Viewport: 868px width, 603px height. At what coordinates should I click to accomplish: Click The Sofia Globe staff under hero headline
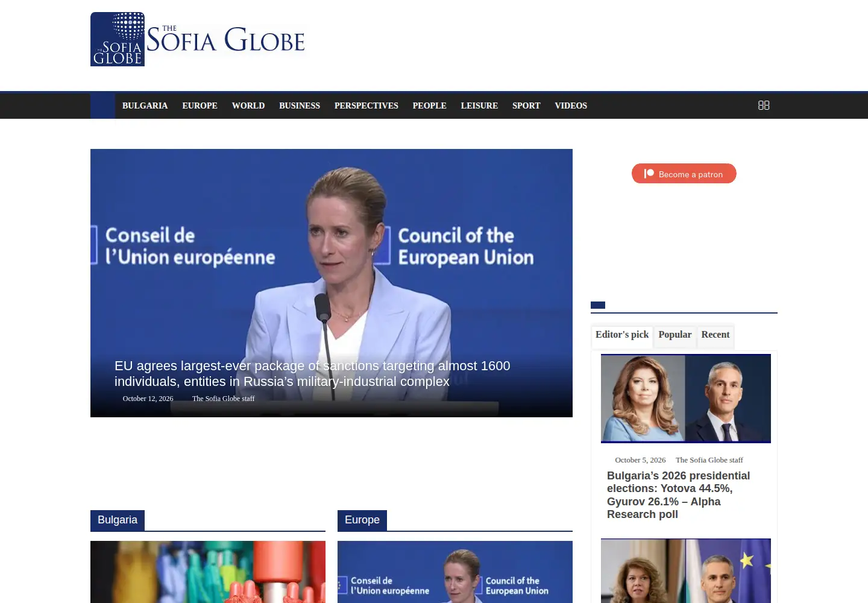click(x=223, y=399)
